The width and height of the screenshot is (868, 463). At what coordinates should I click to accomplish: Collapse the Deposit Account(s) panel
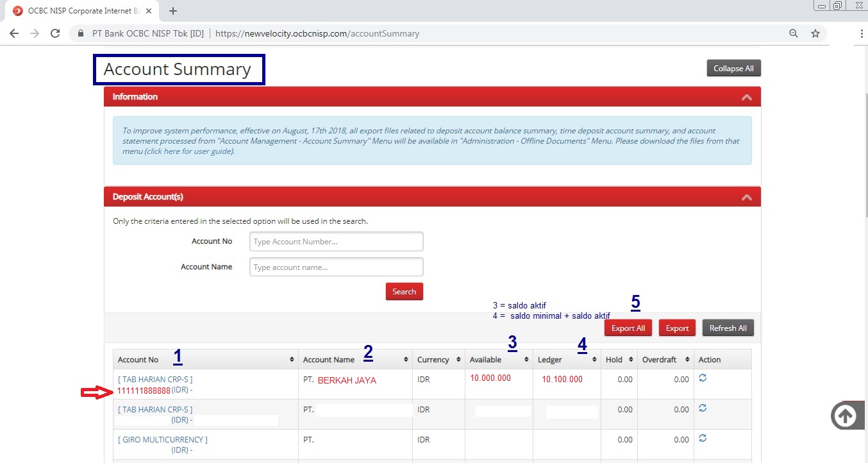(x=746, y=198)
